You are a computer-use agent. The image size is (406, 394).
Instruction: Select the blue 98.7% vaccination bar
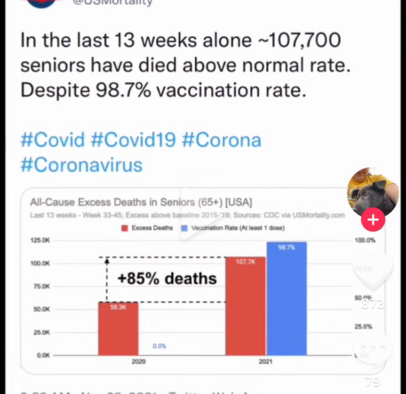point(287,299)
